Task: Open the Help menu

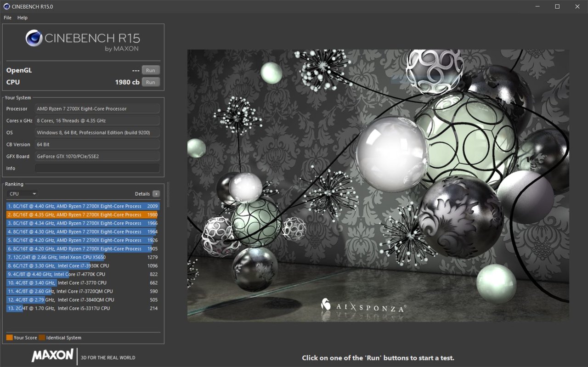Action: tap(23, 17)
